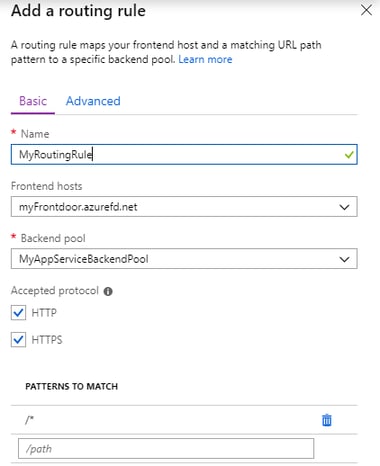Delete the /* pattern with trash icon
The image size is (380, 466).
[327, 420]
